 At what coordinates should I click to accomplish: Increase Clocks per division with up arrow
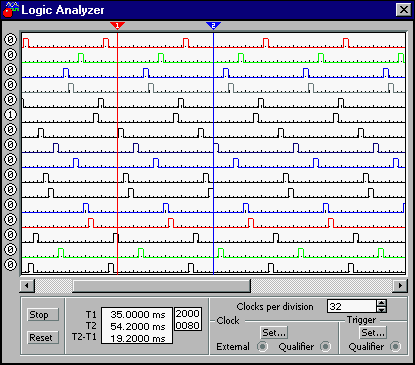pyautogui.click(x=382, y=303)
